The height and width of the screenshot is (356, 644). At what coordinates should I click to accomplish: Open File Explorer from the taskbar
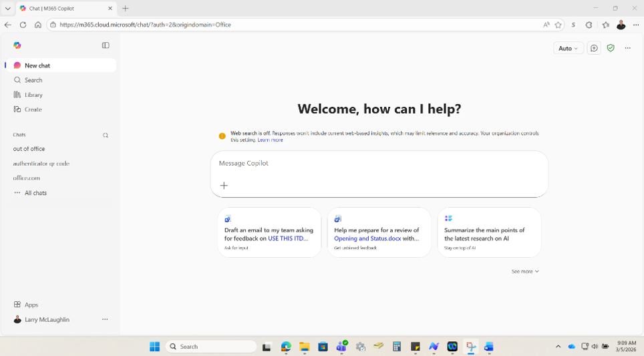tap(305, 347)
